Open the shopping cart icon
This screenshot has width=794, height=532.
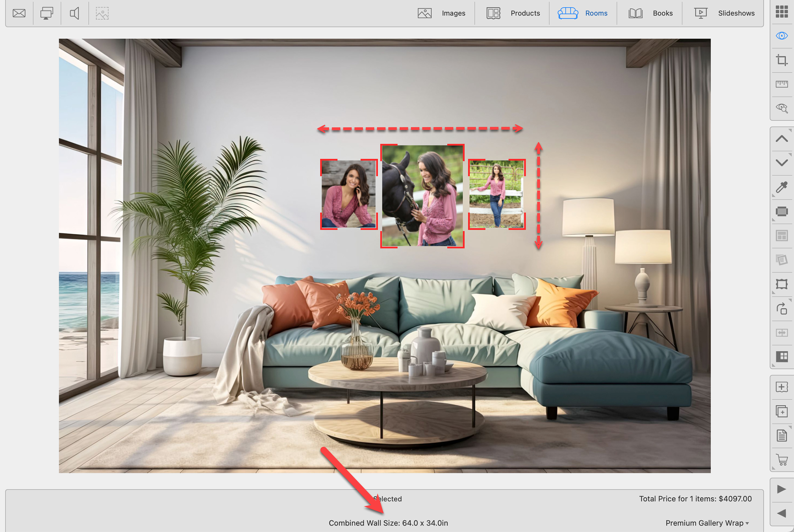(x=781, y=460)
